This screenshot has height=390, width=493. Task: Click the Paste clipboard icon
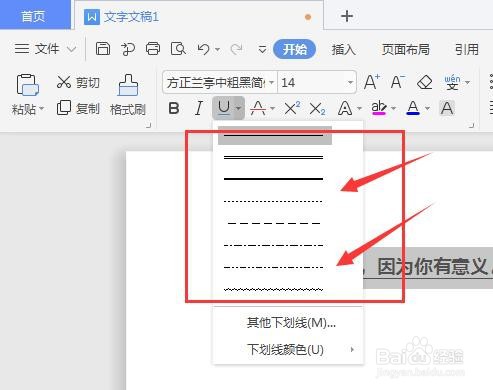27,85
